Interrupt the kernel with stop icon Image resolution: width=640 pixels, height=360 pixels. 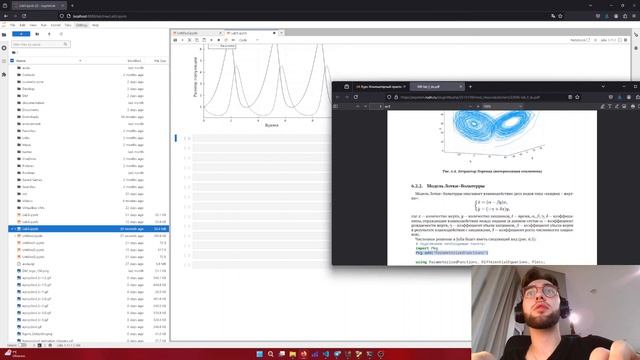[219, 40]
